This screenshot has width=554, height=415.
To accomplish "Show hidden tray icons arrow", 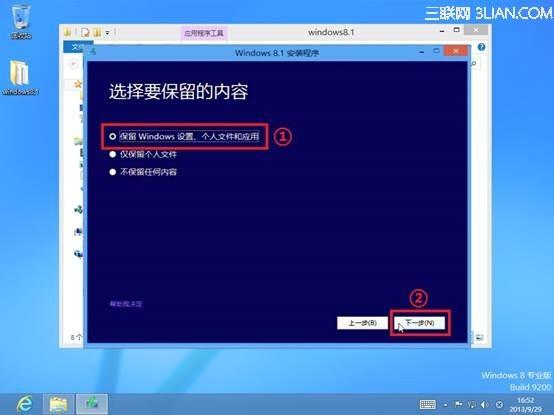I will (446, 405).
